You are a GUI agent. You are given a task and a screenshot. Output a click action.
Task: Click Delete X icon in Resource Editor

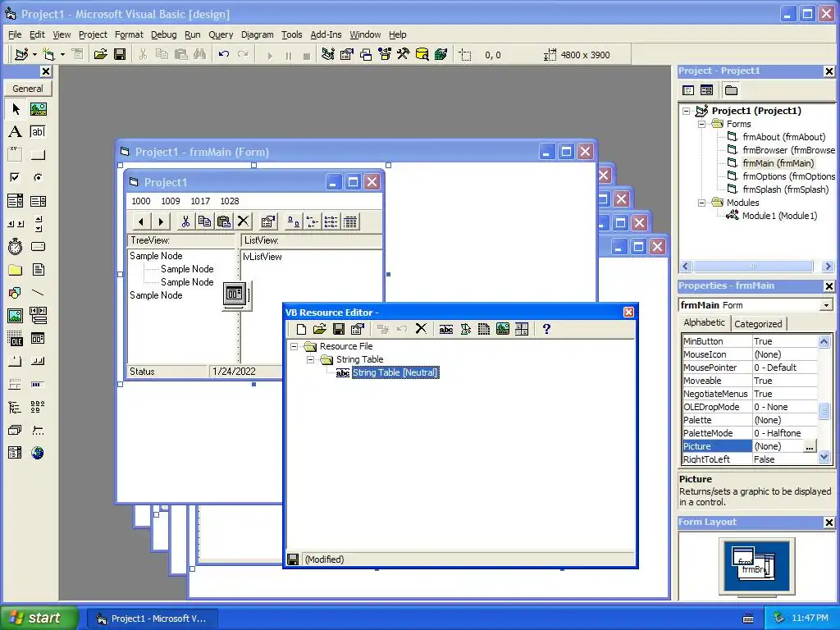[x=421, y=329]
